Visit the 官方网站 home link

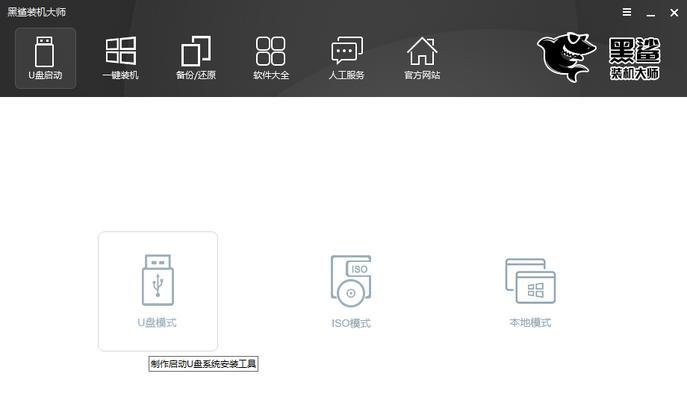(422, 58)
